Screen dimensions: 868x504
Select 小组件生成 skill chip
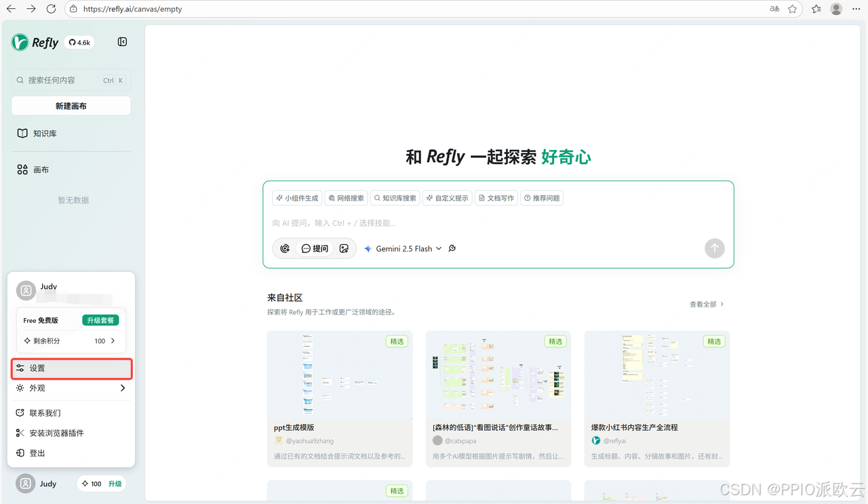(297, 198)
